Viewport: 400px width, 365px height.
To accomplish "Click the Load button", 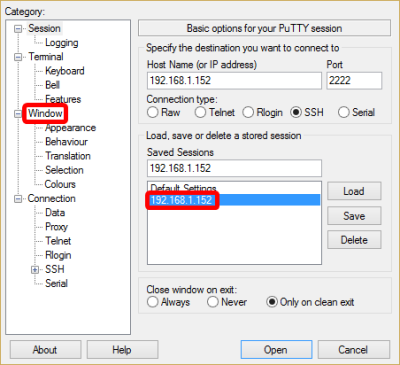I will [x=354, y=191].
